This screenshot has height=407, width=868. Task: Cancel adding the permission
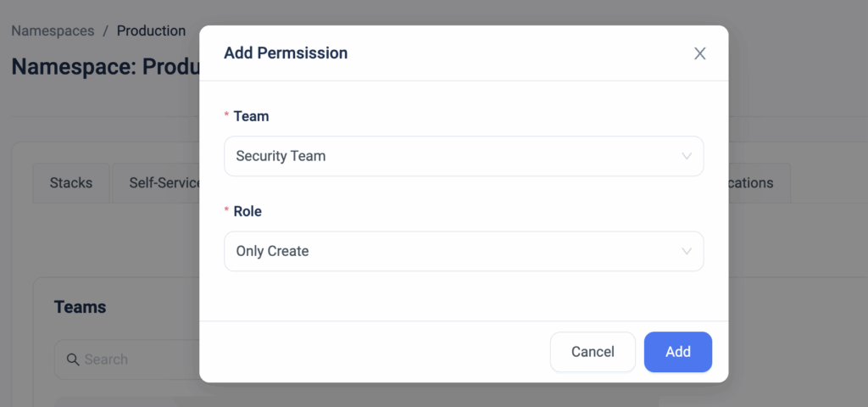[593, 352]
